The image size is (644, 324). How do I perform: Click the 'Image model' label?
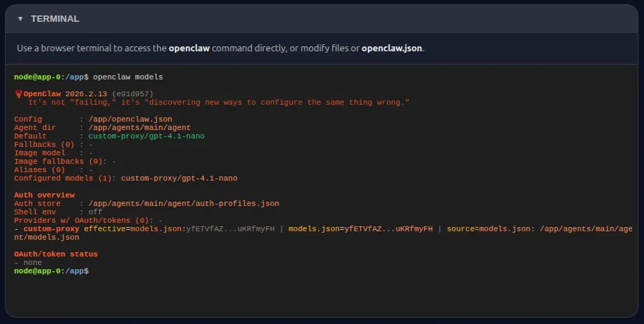tap(40, 153)
